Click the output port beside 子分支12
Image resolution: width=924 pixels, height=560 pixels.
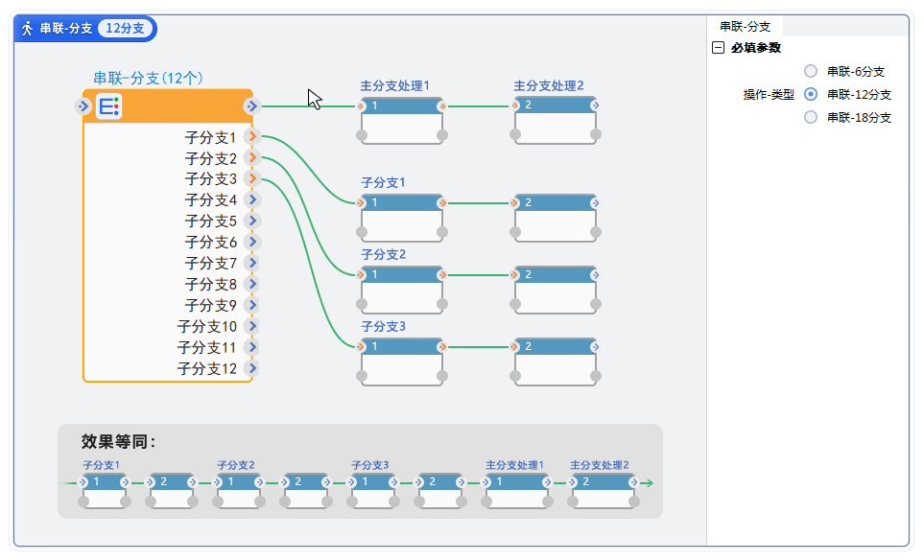[x=251, y=368]
